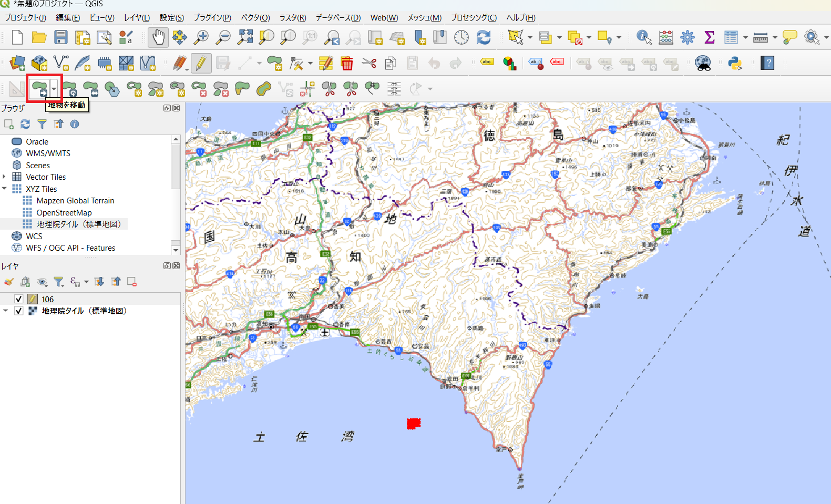
Task: Open Vertex Tool dropdown arrow
Action: click(x=310, y=64)
